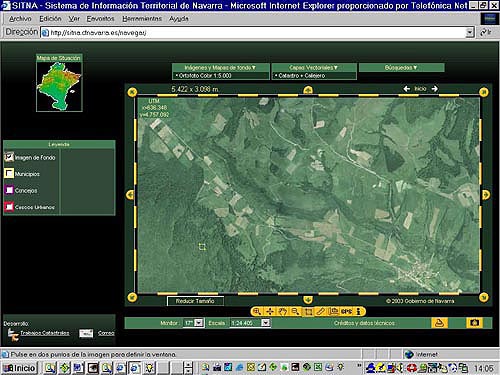Click the Mapa de Situación thumbnail
500x375 pixels.
tap(59, 86)
